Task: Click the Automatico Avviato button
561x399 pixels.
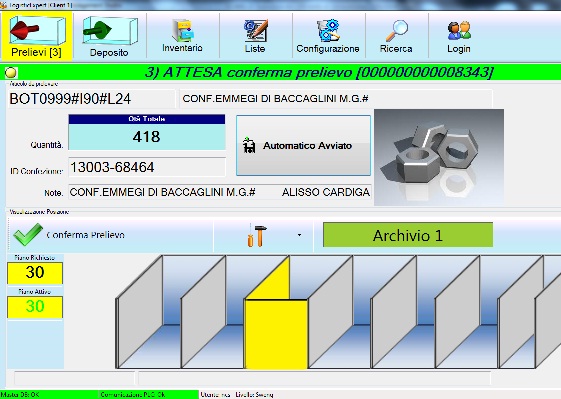Action: (303, 145)
